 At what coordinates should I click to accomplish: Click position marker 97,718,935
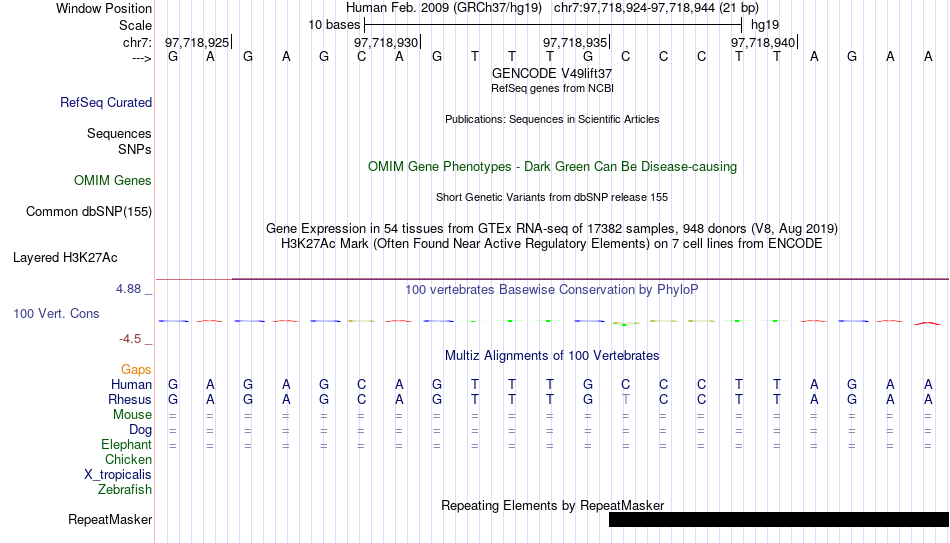(x=576, y=42)
